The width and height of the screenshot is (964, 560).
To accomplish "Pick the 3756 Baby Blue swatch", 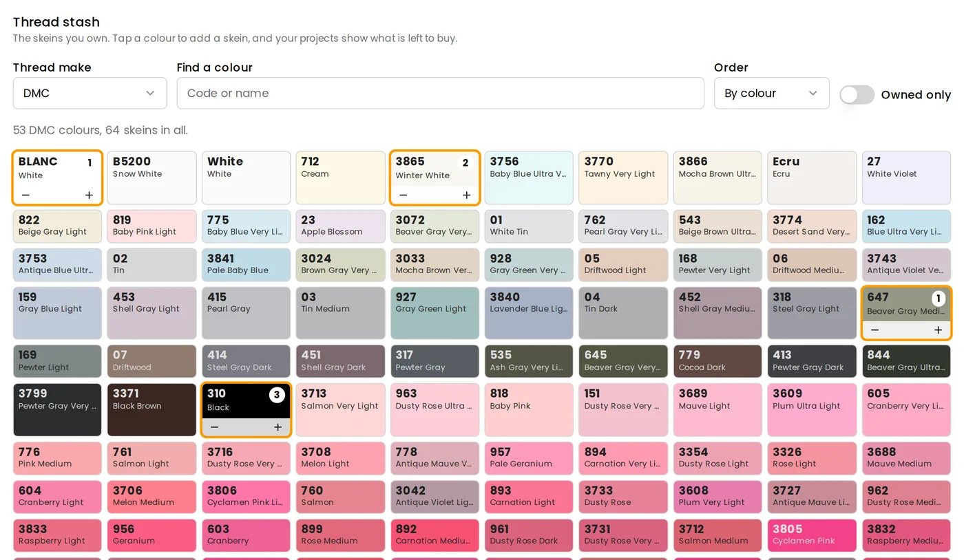I will pyautogui.click(x=529, y=178).
